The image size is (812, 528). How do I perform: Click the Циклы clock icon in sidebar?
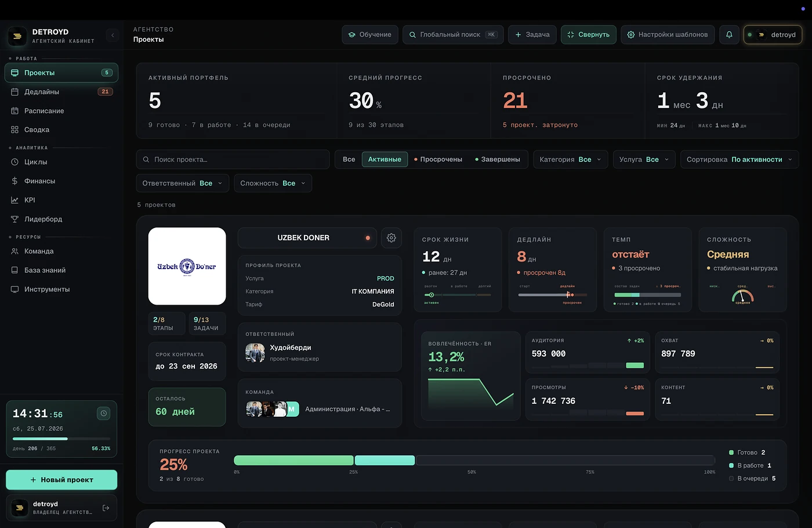click(15, 162)
